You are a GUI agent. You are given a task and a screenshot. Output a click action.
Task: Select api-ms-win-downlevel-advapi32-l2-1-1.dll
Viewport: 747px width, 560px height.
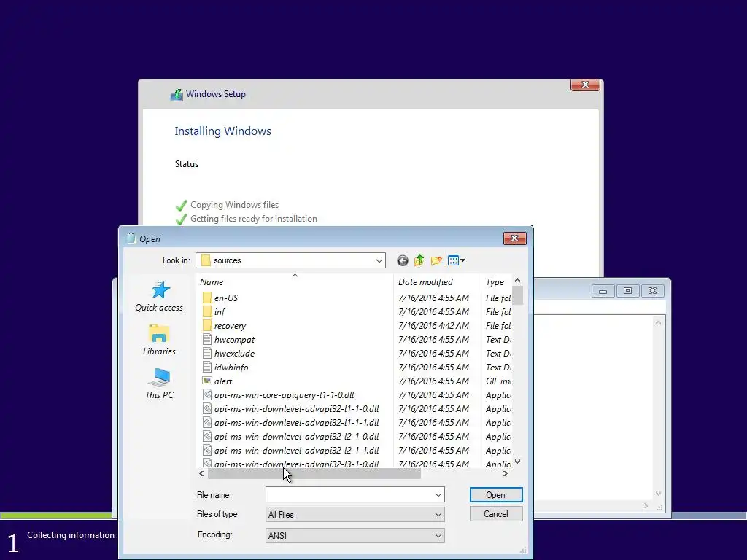pos(296,450)
